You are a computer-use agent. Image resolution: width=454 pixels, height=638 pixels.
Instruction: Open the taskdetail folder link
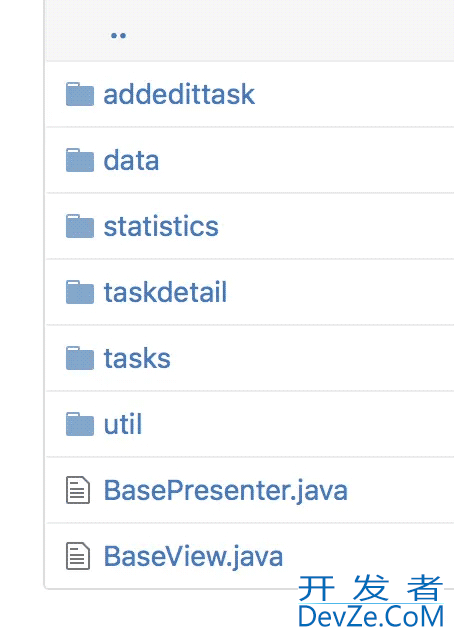tap(165, 292)
